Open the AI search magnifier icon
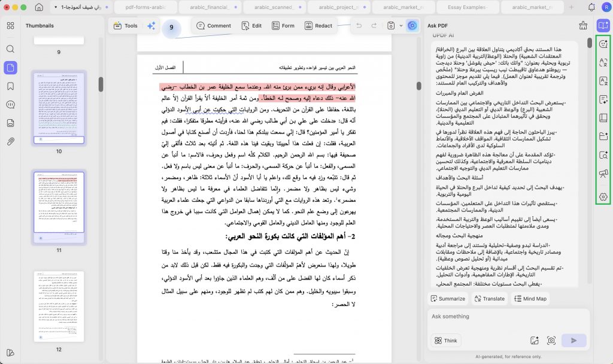This screenshot has height=364, width=613. [x=603, y=155]
